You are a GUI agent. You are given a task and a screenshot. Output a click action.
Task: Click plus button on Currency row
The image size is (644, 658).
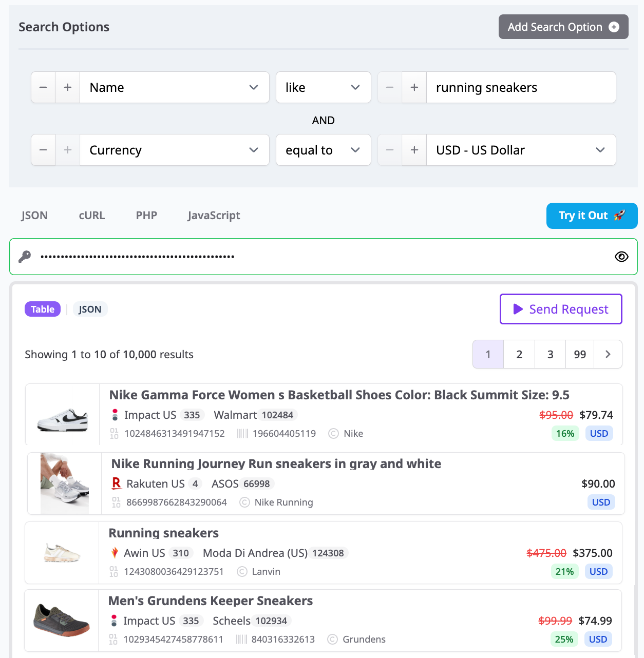(68, 150)
